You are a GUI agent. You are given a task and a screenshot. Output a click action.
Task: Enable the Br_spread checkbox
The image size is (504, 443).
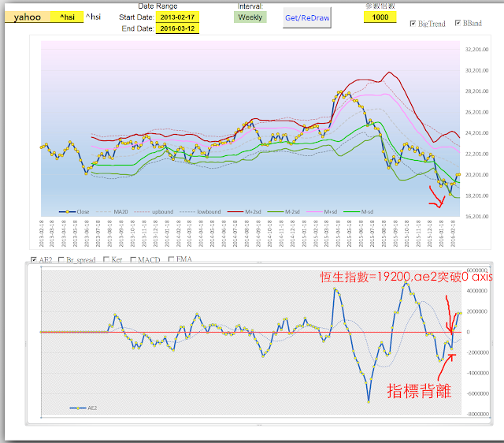click(x=61, y=259)
